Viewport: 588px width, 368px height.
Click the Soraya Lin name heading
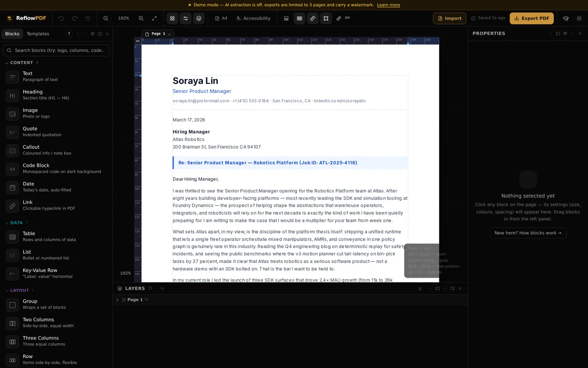(x=195, y=81)
